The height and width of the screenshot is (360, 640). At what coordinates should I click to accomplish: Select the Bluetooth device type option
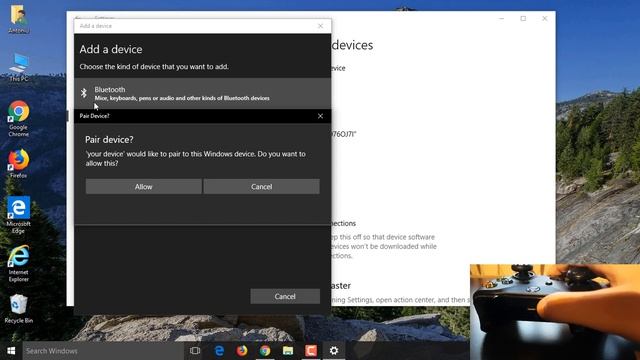[202, 93]
